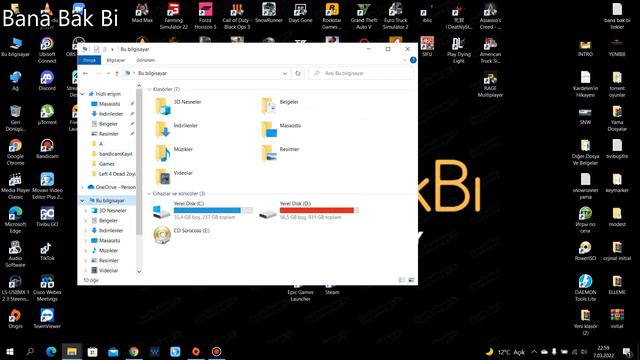Click the Yerel Disk (D:) usage bar

[x=319, y=210]
